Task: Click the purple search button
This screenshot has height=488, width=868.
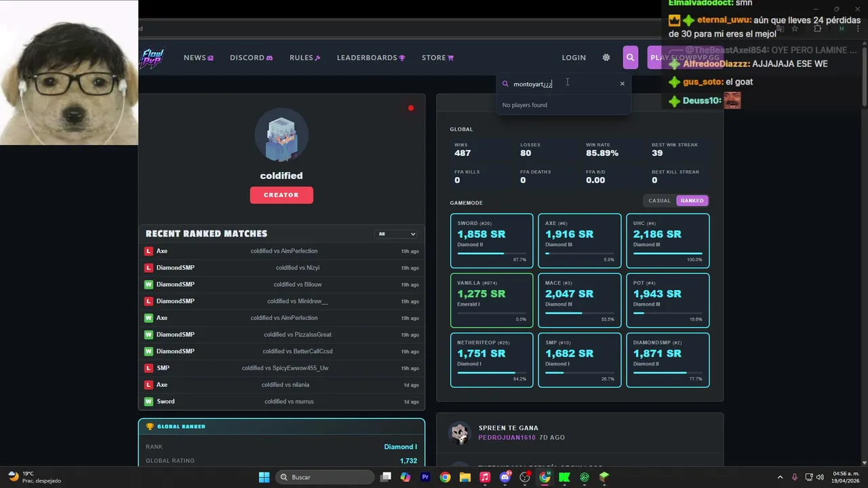Action: click(x=631, y=58)
